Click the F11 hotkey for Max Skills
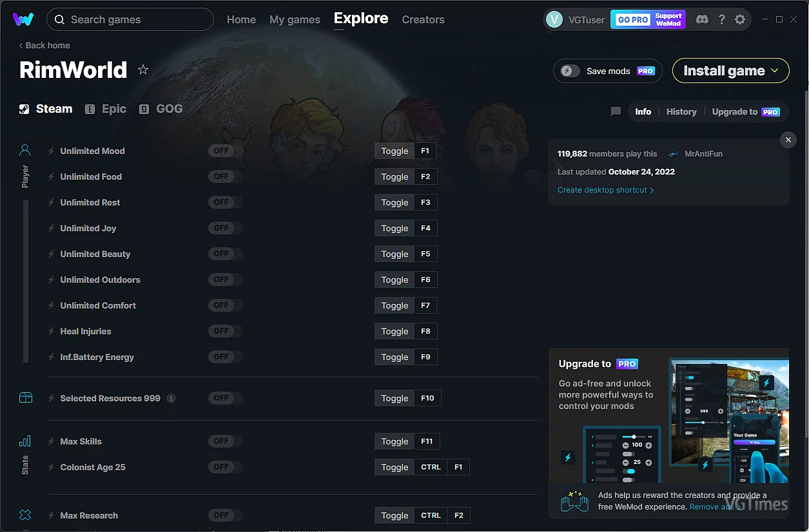This screenshot has width=809, height=532. 427,441
